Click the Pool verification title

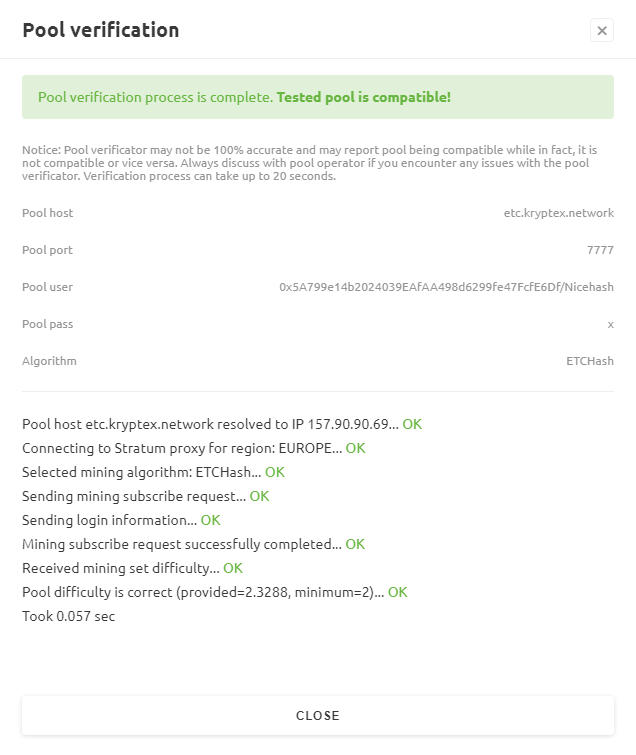101,30
